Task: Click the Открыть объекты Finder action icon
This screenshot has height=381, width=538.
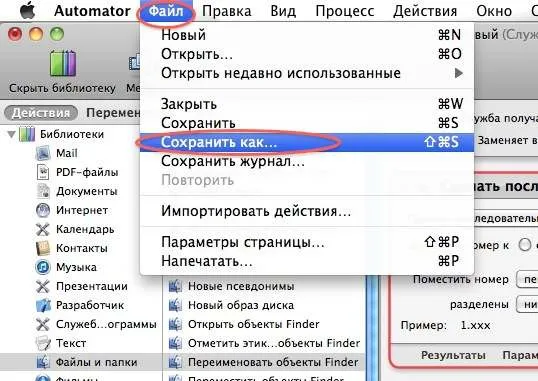Action: coord(175,324)
